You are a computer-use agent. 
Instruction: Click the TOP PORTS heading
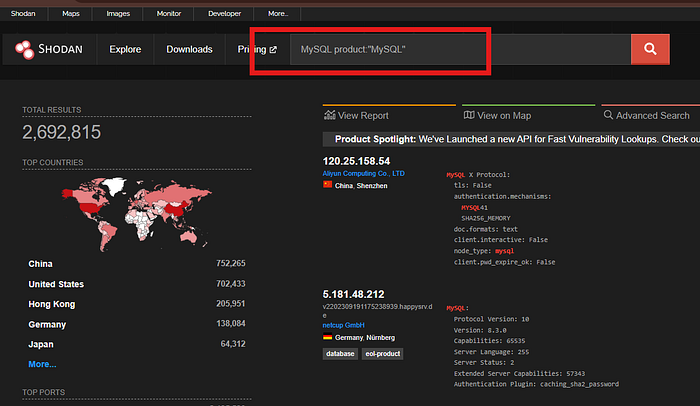pyautogui.click(x=44, y=392)
